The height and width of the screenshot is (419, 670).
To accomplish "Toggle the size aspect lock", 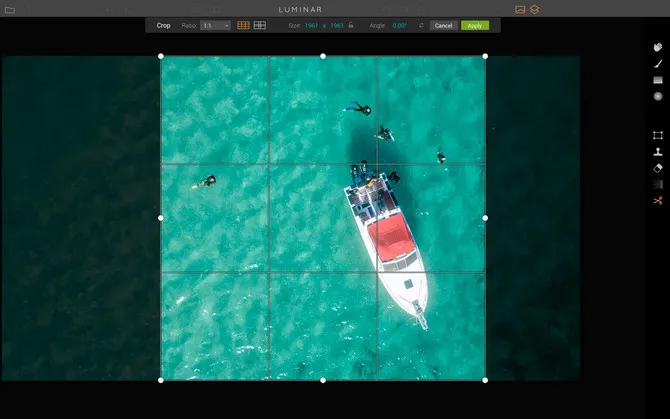I will [x=351, y=25].
